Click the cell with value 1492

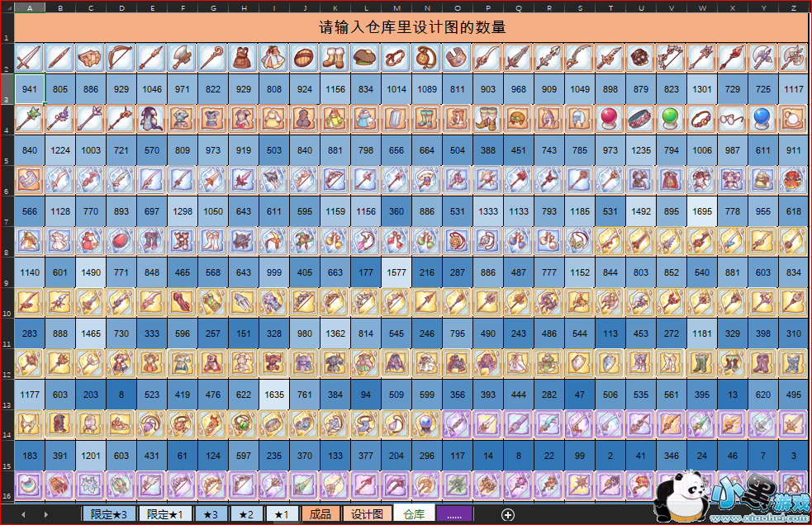tap(640, 211)
